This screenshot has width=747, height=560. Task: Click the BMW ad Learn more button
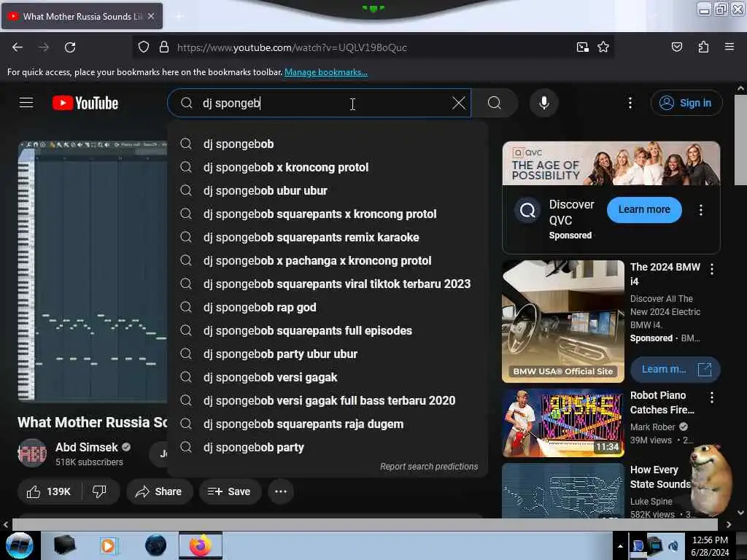pyautogui.click(x=675, y=369)
